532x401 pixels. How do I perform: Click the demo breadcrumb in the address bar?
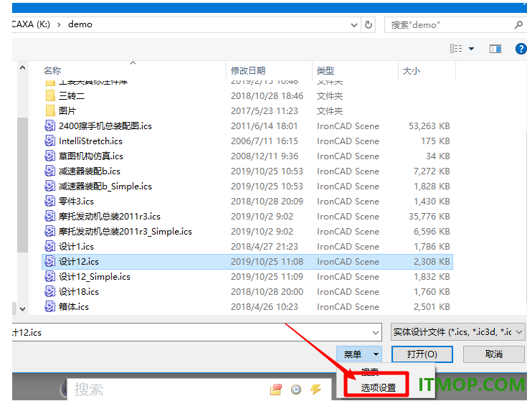click(80, 24)
